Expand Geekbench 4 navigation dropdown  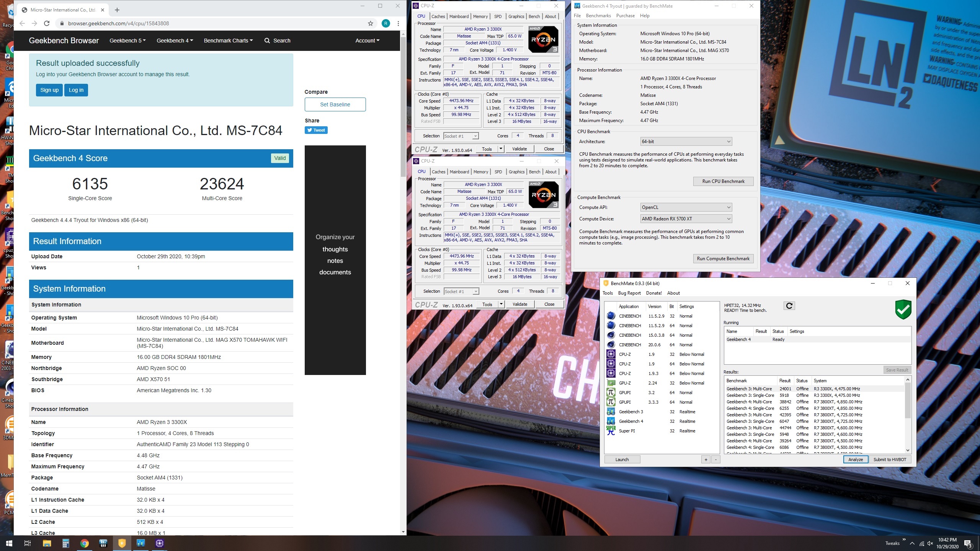(x=175, y=41)
